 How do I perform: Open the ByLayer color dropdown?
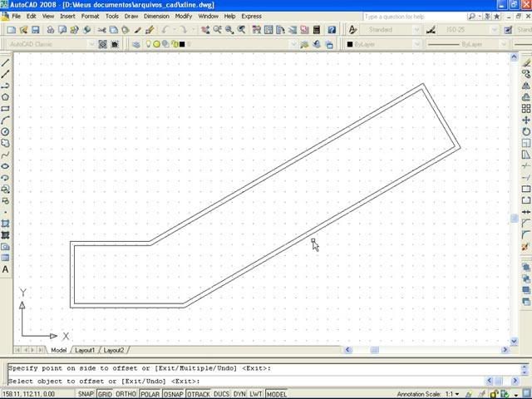[x=417, y=44]
